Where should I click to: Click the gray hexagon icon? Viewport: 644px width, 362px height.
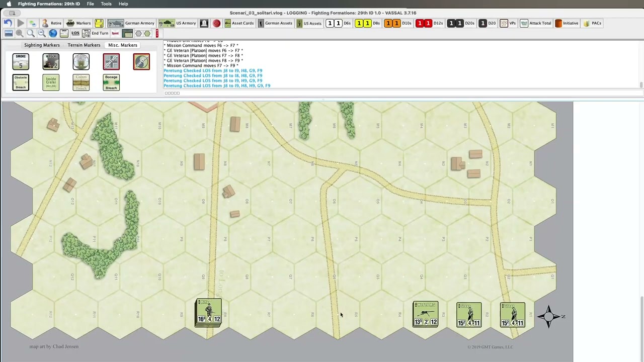coord(138,33)
